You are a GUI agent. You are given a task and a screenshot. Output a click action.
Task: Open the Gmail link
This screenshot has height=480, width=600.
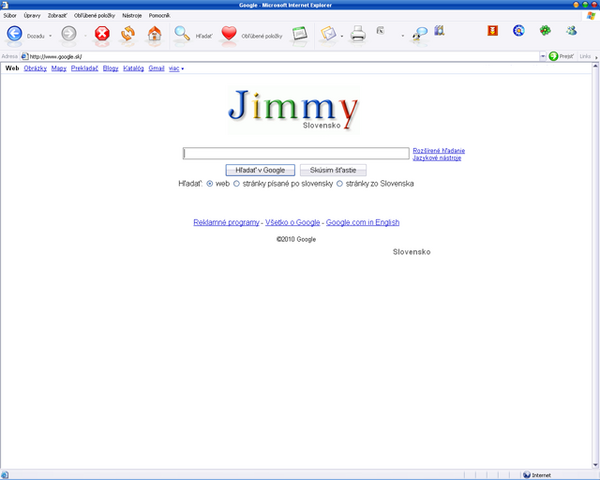157,69
